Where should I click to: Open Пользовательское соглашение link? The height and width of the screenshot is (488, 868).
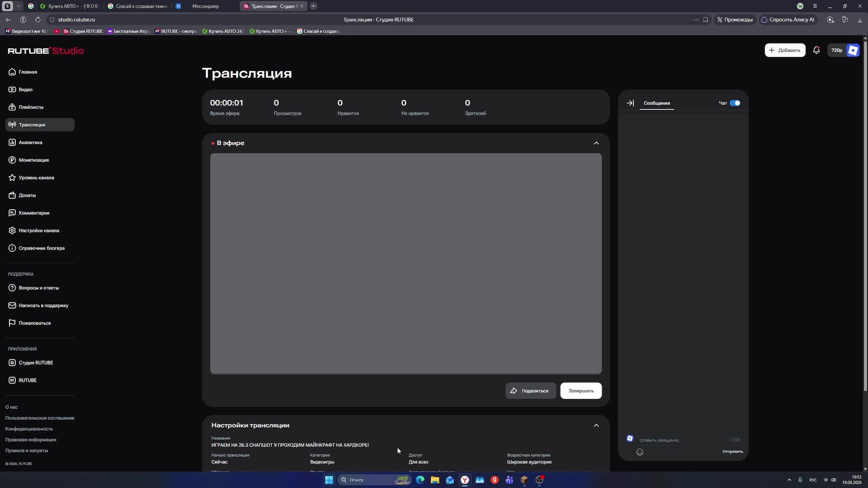pyautogui.click(x=40, y=418)
